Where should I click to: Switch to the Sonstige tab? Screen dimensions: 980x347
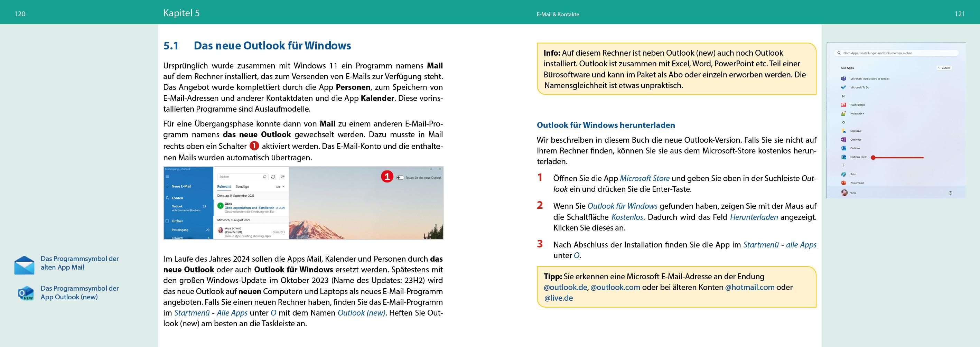242,186
